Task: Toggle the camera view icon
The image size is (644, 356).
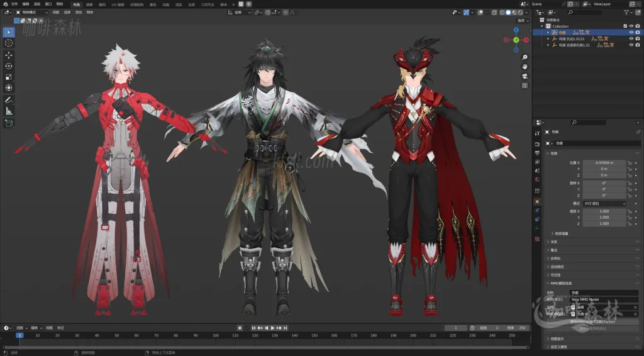Action: (525, 76)
